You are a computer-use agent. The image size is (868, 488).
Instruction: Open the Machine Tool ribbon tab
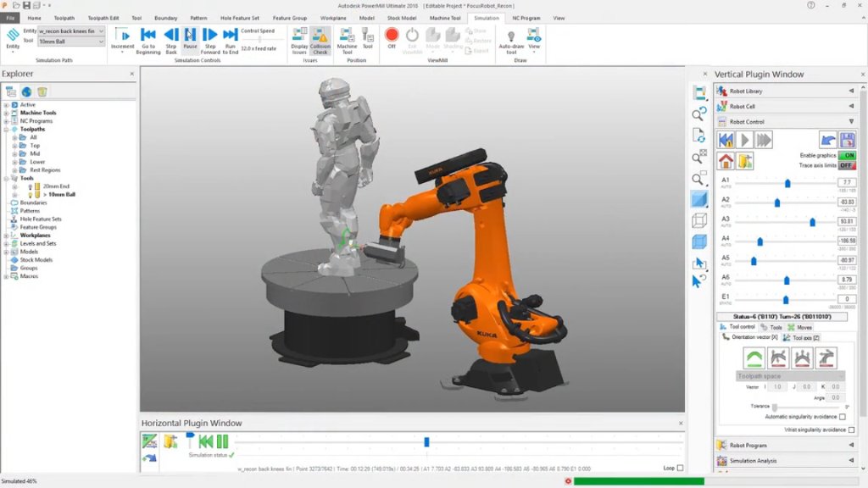(x=445, y=19)
